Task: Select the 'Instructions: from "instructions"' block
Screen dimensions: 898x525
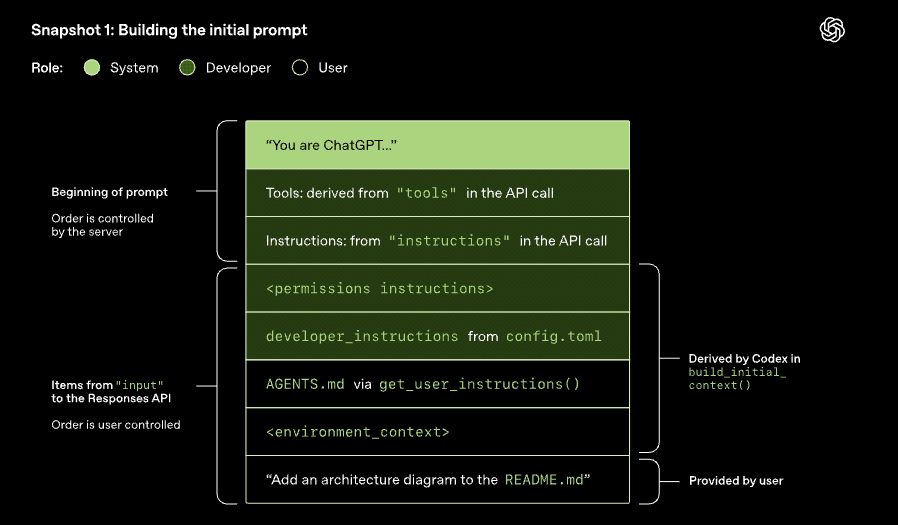Action: 438,240
